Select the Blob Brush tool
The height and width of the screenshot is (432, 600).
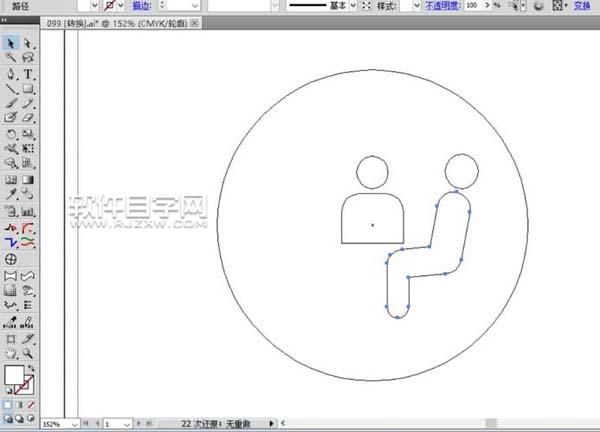(11, 117)
